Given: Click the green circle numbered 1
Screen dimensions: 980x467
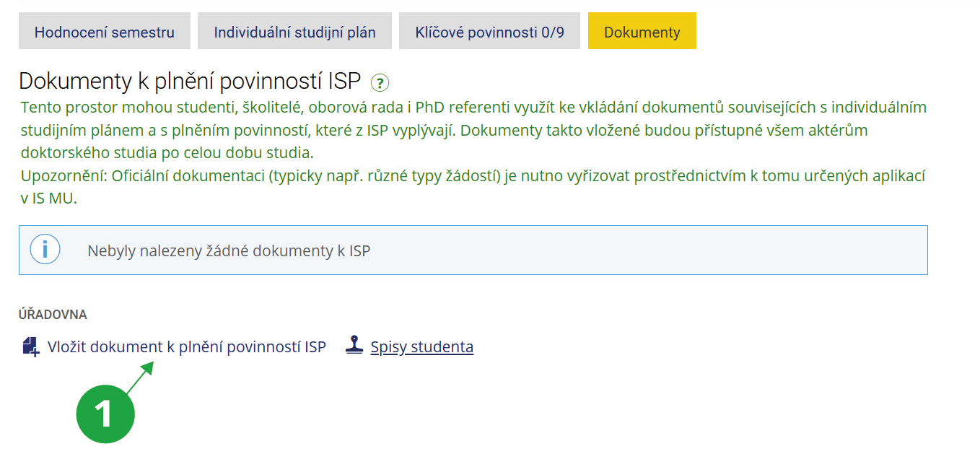Looking at the screenshot, I should 105,414.
